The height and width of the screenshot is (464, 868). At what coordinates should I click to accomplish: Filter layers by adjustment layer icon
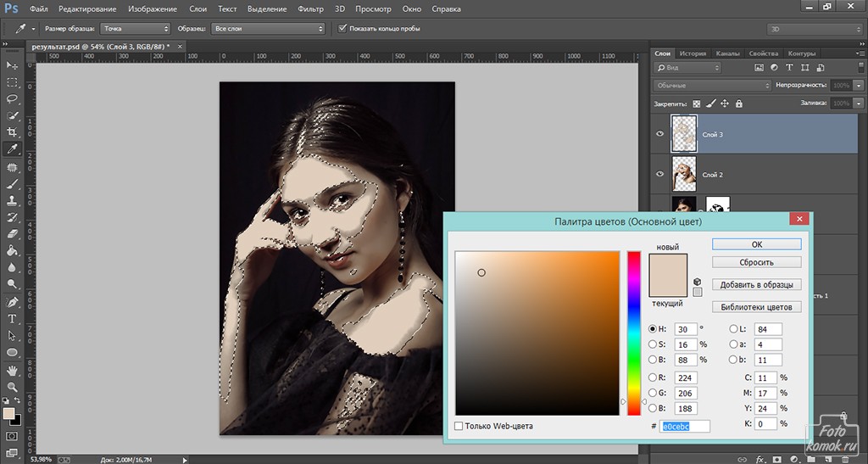(774, 68)
